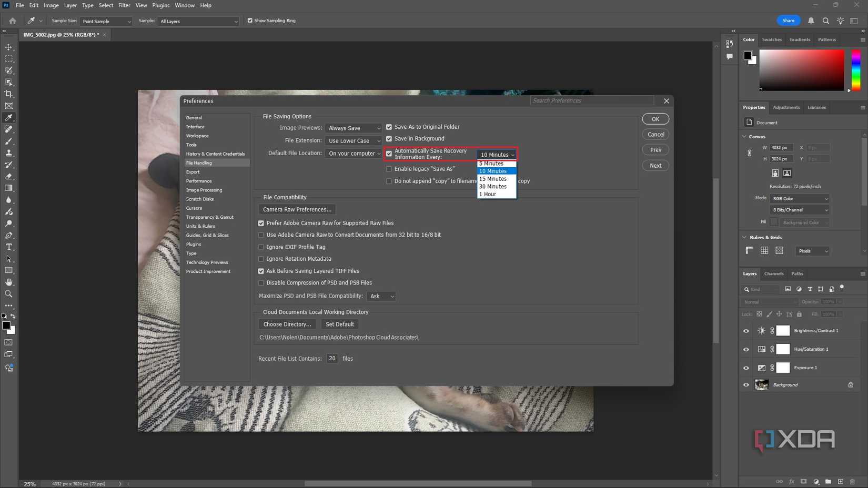This screenshot has height=488, width=868.
Task: Switch to the Channels tab
Action: pyautogui.click(x=773, y=273)
